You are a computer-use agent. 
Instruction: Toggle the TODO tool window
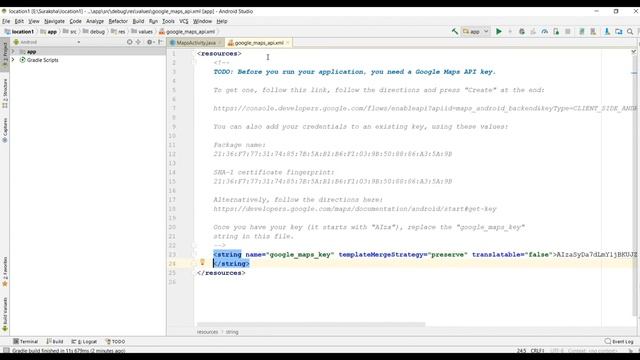click(x=116, y=341)
